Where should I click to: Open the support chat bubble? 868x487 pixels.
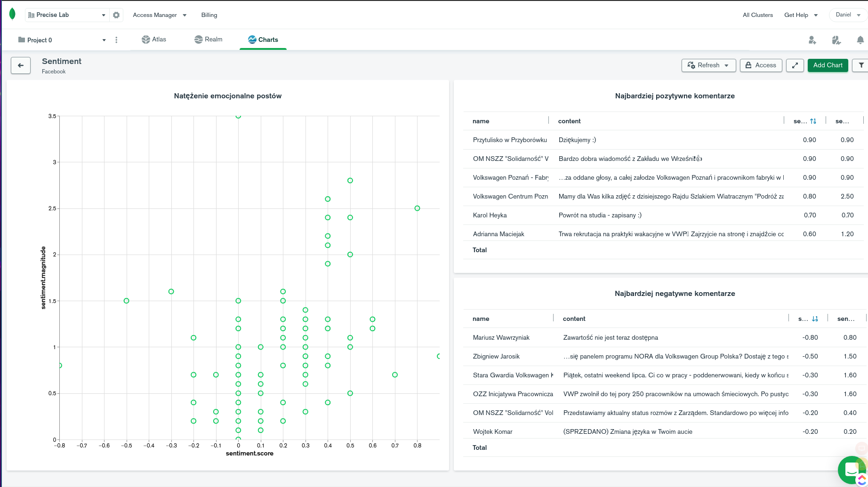coord(851,470)
